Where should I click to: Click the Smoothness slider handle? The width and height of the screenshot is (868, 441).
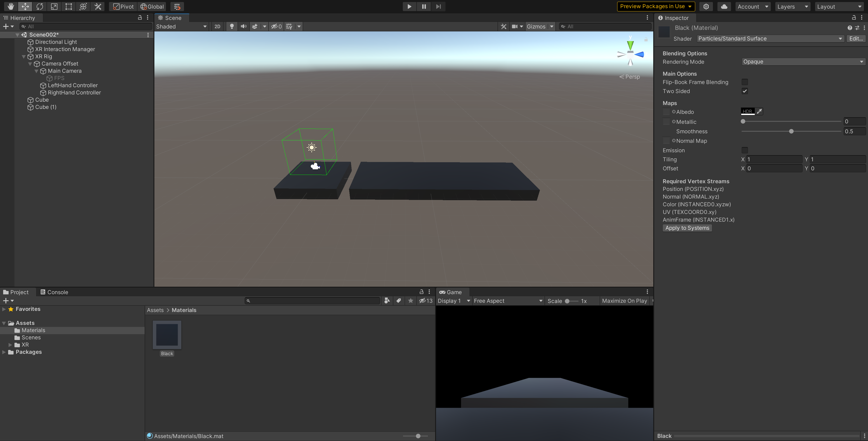[791, 131]
